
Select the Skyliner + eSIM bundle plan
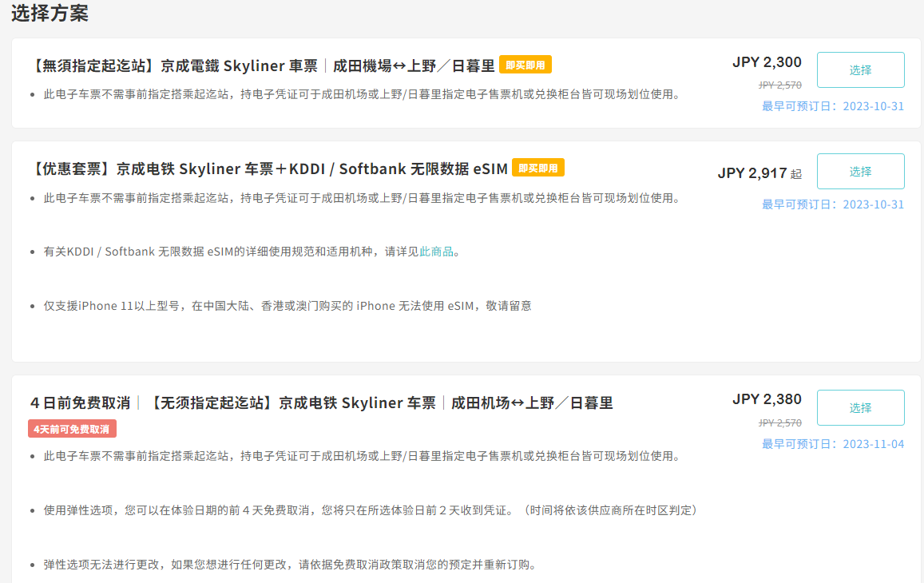(860, 172)
